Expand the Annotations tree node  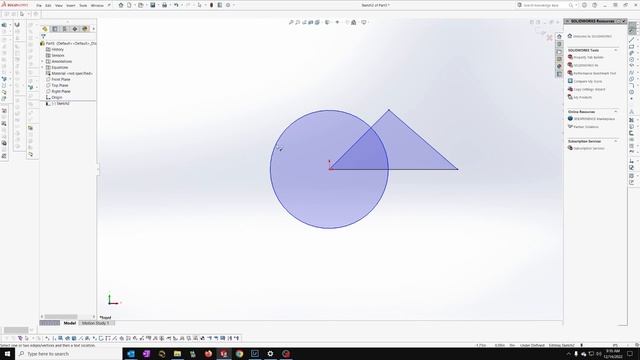(x=42, y=62)
